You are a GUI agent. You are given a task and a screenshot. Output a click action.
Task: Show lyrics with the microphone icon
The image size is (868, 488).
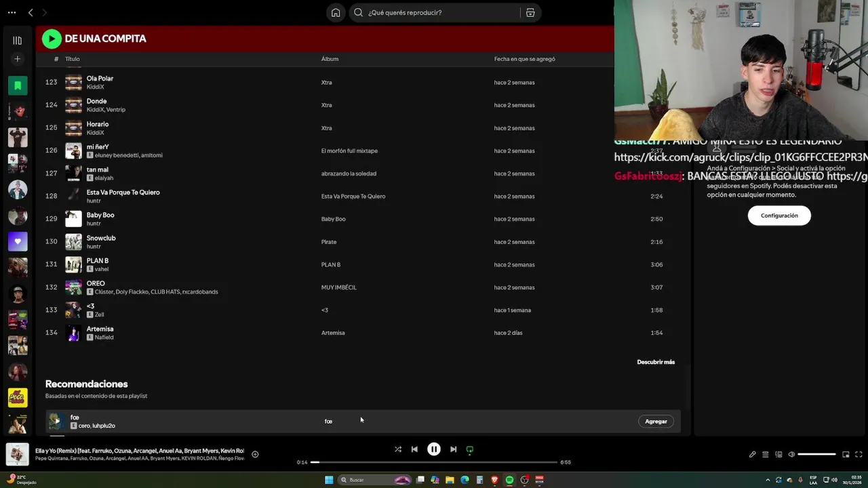(752, 454)
